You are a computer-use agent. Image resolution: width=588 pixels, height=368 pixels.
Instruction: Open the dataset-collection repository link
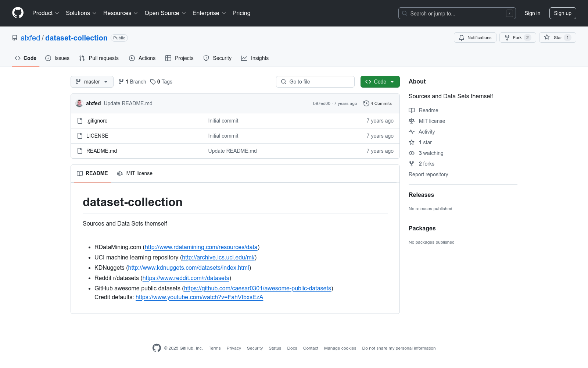[x=76, y=38]
